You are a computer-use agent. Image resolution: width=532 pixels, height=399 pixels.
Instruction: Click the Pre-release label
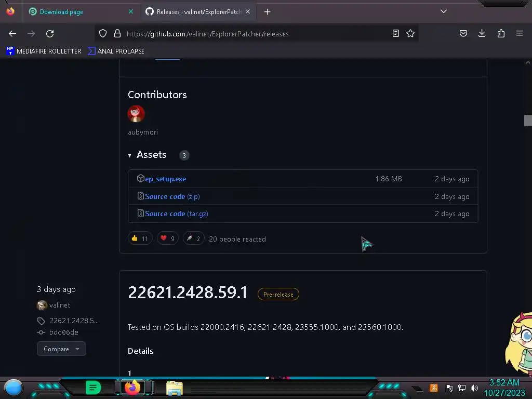tap(278, 294)
